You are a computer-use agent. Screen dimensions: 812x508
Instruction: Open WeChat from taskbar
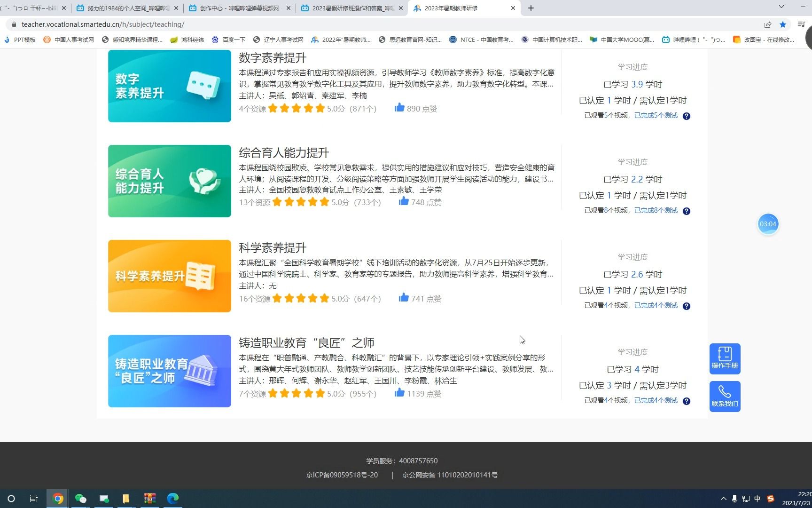(81, 499)
